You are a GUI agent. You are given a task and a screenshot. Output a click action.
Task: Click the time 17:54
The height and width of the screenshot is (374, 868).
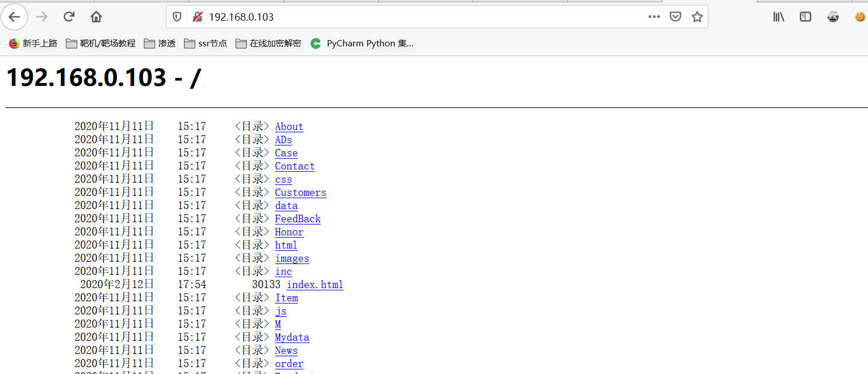pyautogui.click(x=192, y=285)
